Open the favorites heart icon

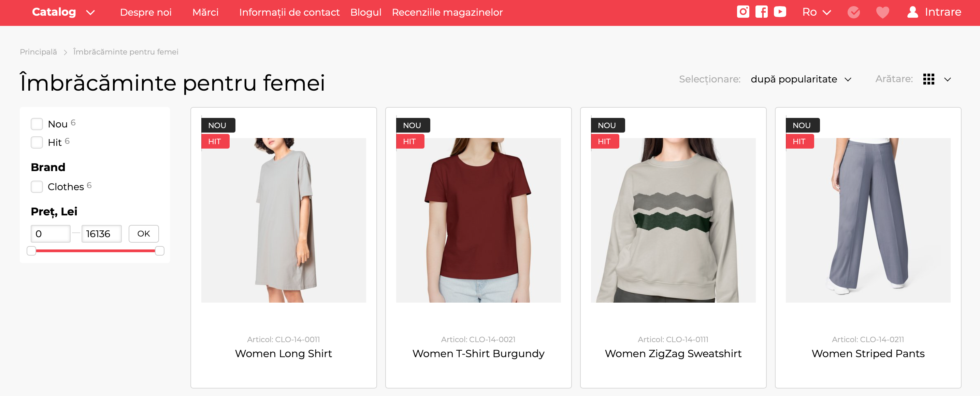pos(882,12)
